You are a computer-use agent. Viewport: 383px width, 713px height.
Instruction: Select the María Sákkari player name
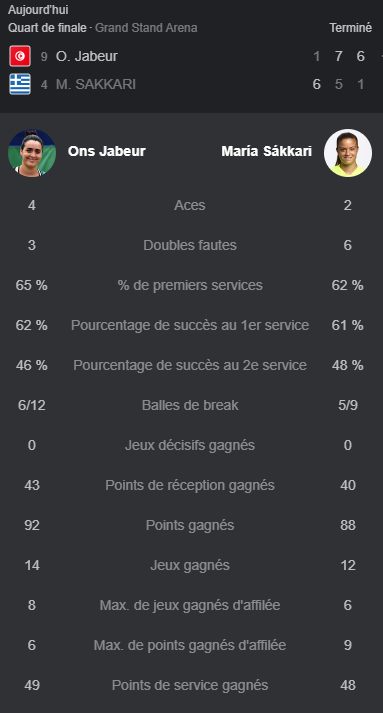click(267, 151)
